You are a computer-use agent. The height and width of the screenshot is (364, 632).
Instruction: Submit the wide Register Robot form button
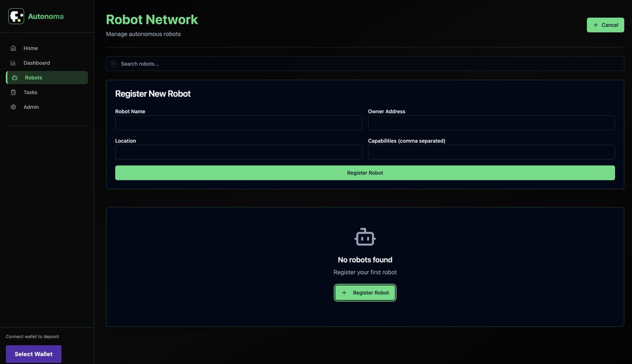(365, 173)
